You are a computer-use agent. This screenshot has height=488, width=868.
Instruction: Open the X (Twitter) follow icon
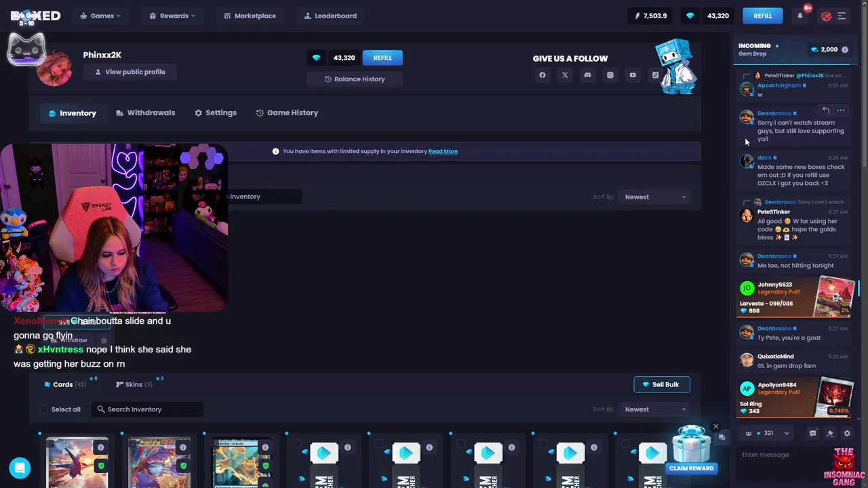565,75
